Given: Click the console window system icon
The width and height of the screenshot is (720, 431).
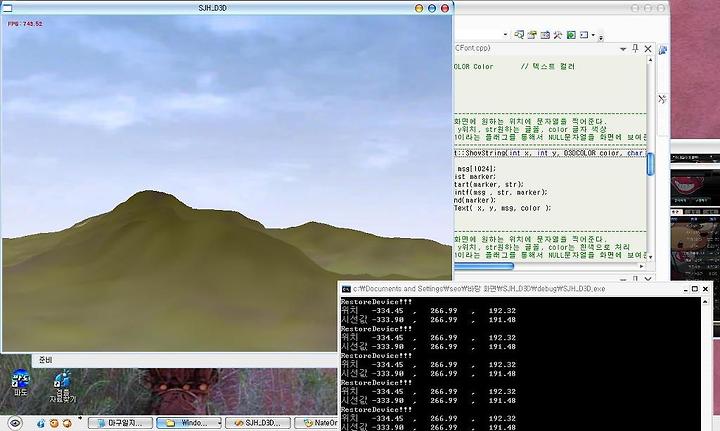Looking at the screenshot, I should click(x=346, y=289).
